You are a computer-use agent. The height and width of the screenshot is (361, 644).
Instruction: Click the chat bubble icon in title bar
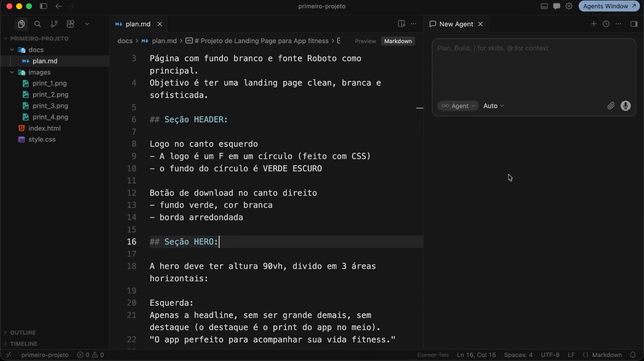[x=557, y=7]
